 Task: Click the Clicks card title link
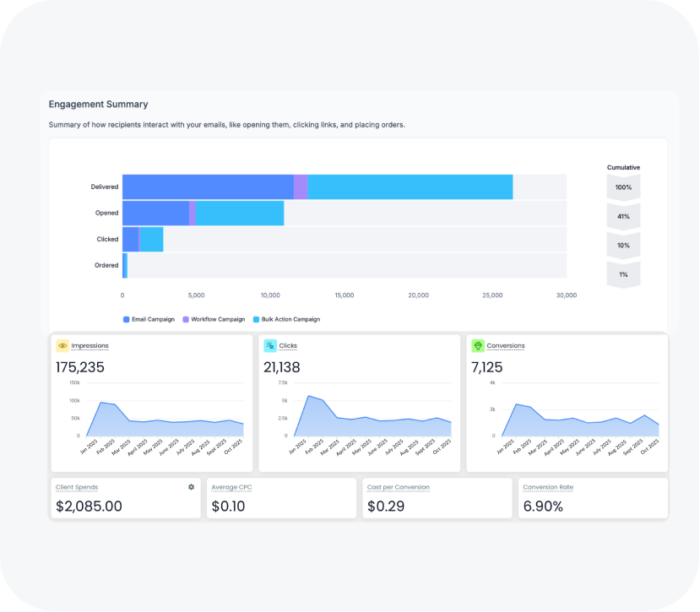[288, 345]
